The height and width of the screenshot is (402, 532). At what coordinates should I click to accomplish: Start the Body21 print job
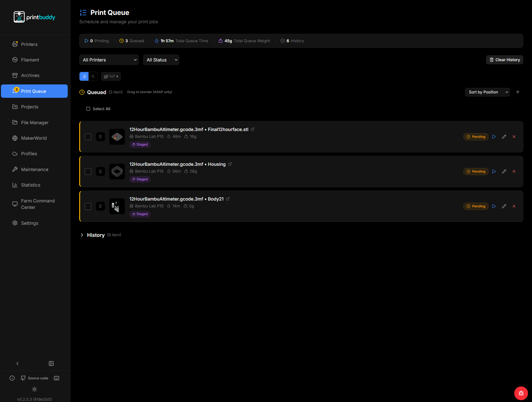pyautogui.click(x=494, y=206)
